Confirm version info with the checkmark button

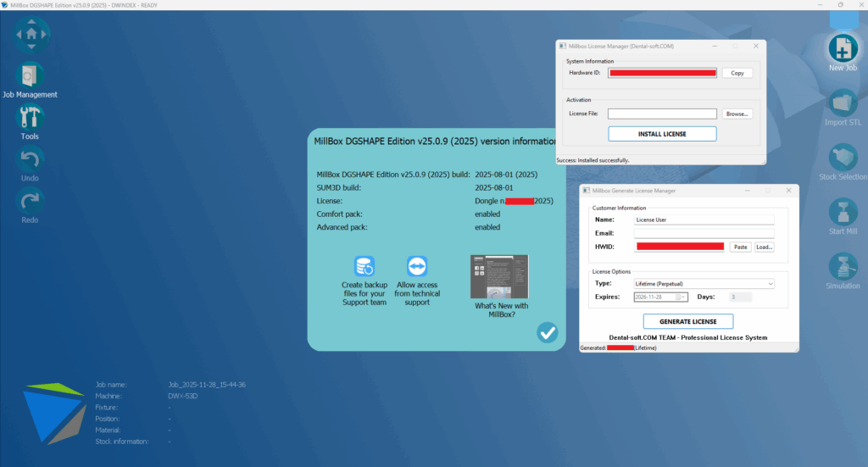click(x=547, y=332)
